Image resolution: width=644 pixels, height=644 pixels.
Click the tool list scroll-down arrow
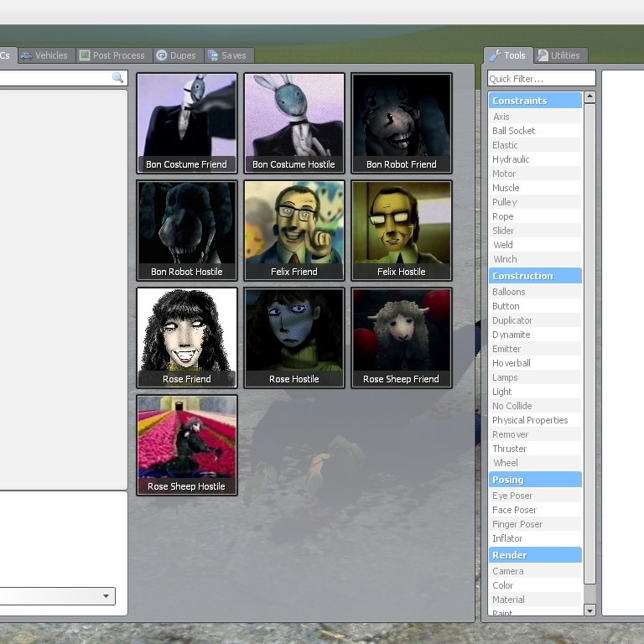(589, 610)
